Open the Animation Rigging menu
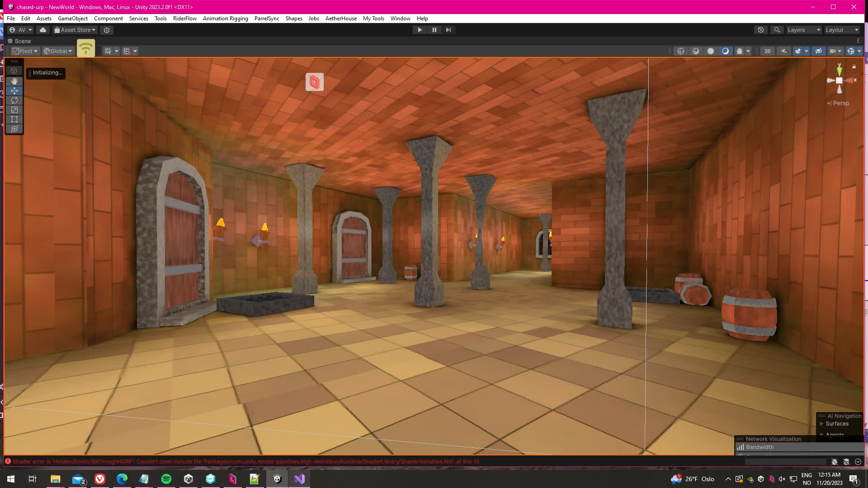This screenshot has width=868, height=488. click(x=225, y=19)
